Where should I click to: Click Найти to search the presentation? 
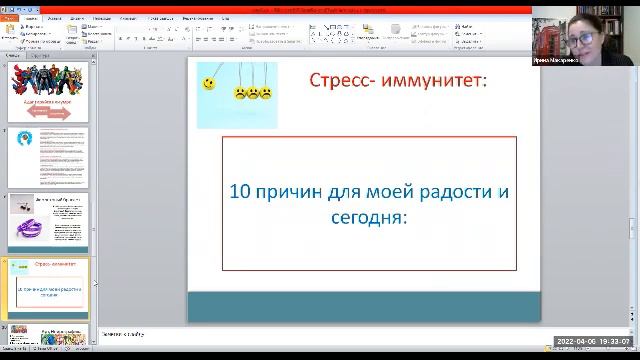coord(464,27)
